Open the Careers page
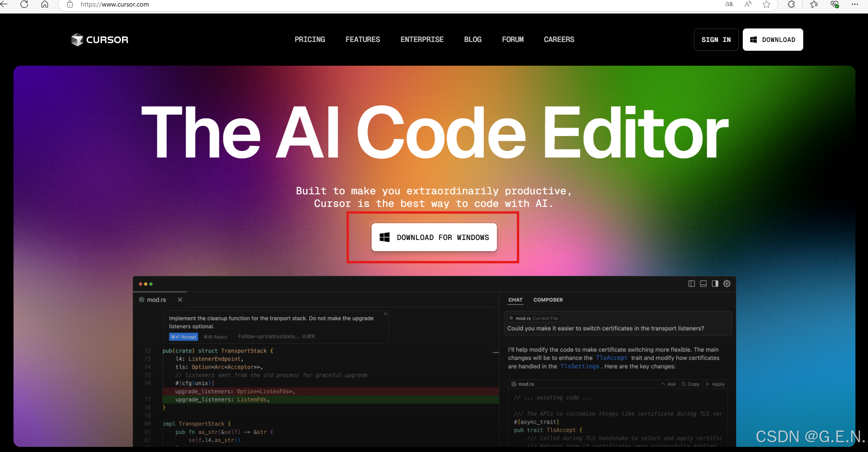 click(559, 40)
